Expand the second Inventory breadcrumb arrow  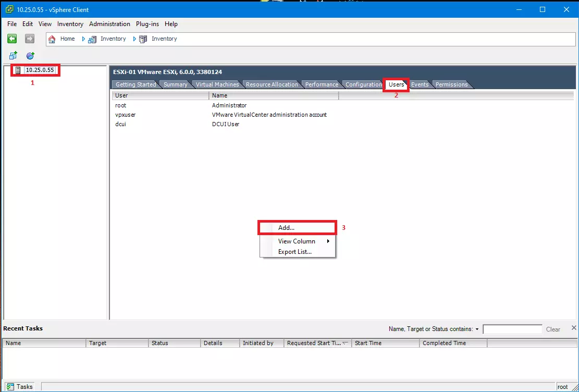click(x=134, y=39)
